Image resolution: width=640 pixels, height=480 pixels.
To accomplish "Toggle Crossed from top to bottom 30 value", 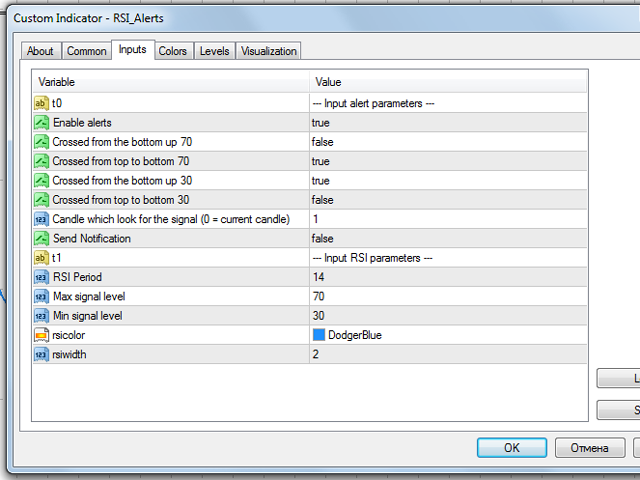I will 448,200.
